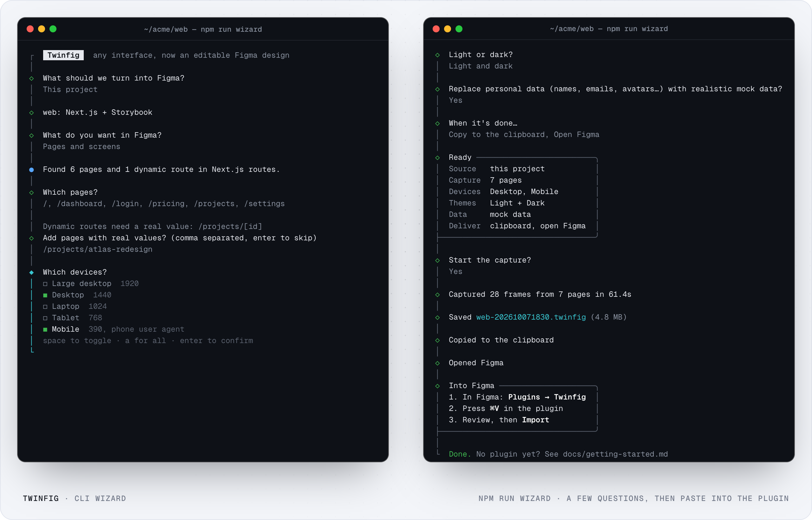
Task: Click step '1. In Figma: Plugins → Twinfig'
Action: tap(517, 397)
